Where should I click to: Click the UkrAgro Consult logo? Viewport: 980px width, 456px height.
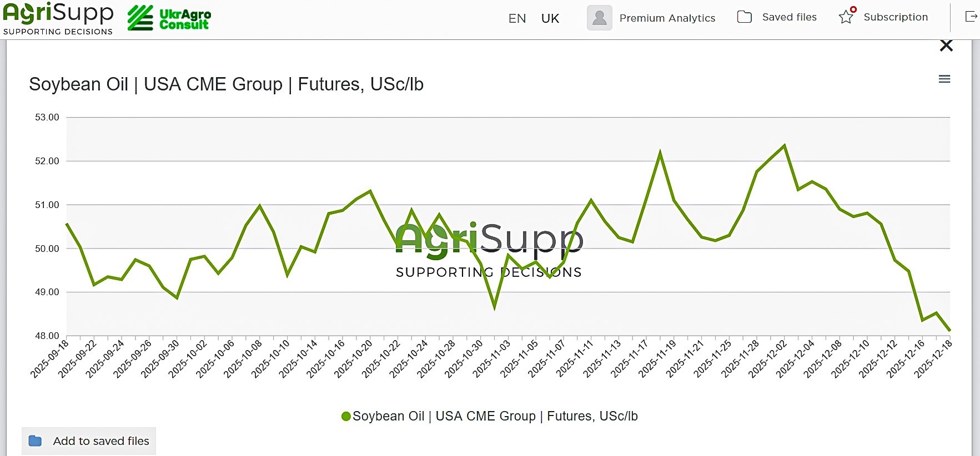coord(169,18)
